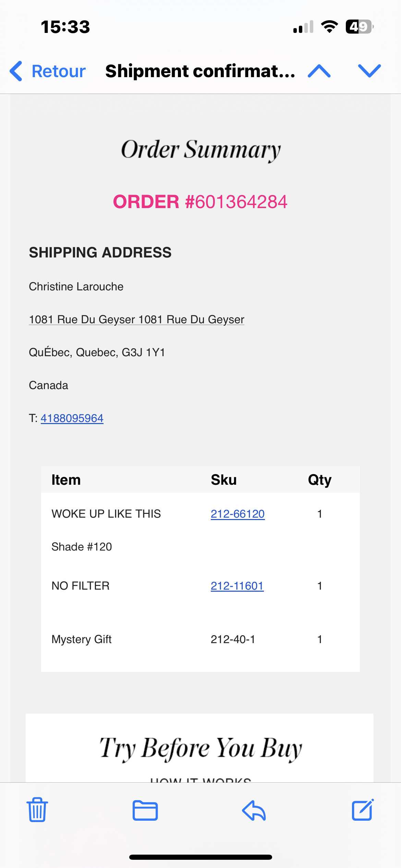Compose a new message with pencil icon
The image size is (401, 868).
tap(363, 810)
